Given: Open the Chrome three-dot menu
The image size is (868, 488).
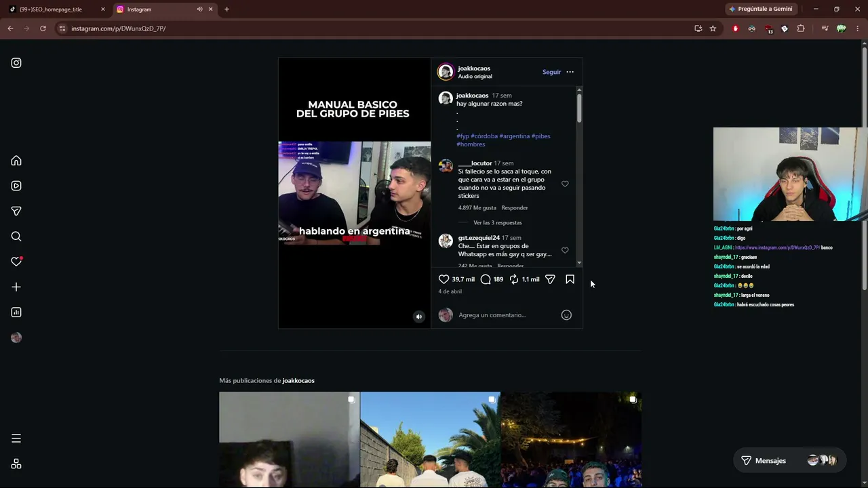Looking at the screenshot, I should coord(858,28).
